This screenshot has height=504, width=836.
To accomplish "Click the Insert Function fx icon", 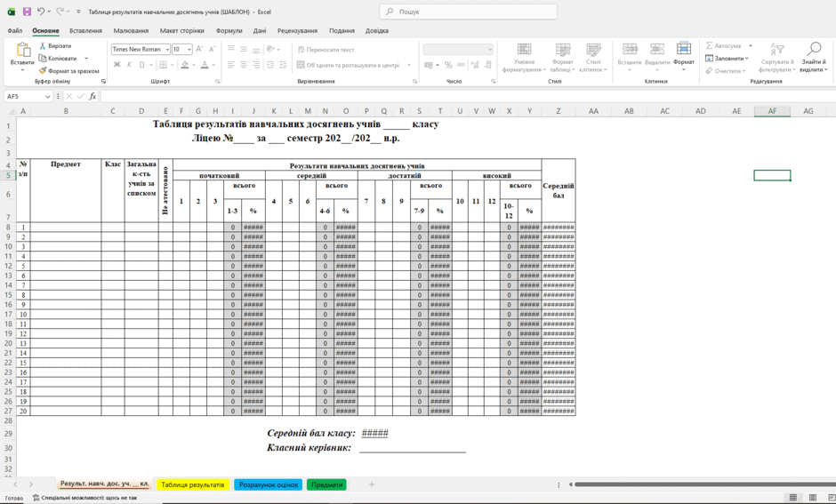I will coord(92,96).
